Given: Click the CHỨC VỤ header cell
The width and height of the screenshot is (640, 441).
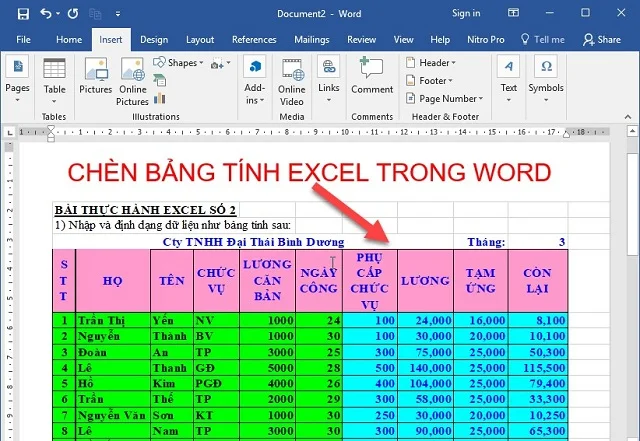Looking at the screenshot, I should [216, 281].
